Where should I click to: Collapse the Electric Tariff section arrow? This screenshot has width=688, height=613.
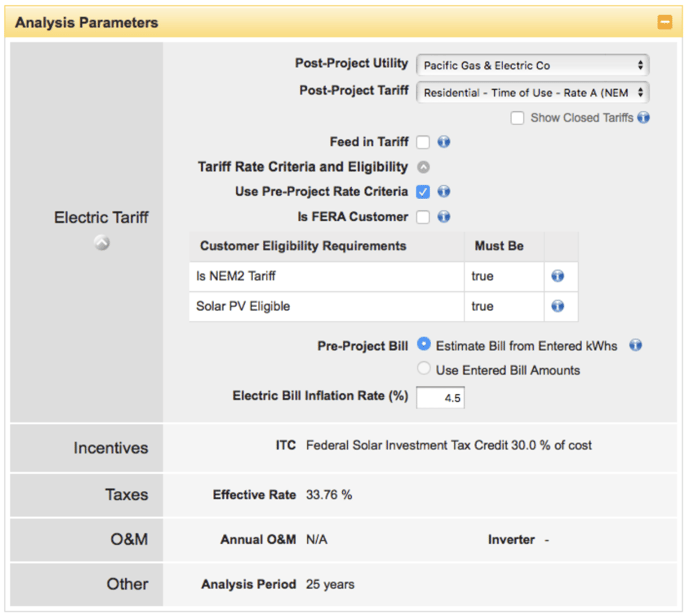click(101, 242)
